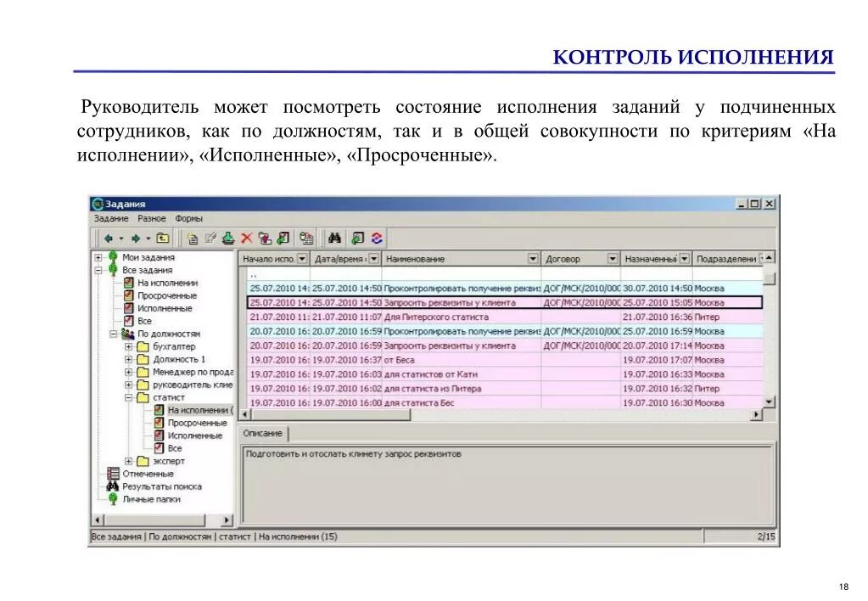Open the Договор column filter dropdown
The height and width of the screenshot is (601, 868).
pyautogui.click(x=613, y=259)
